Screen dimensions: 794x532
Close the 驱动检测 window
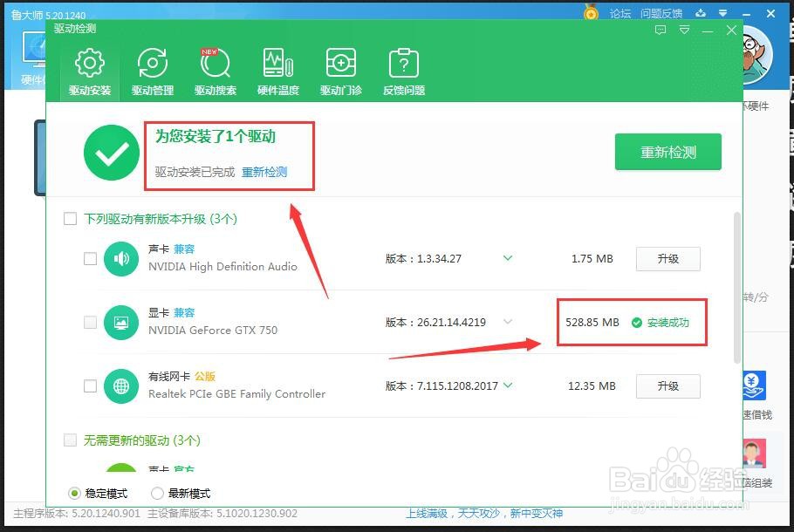(731, 31)
